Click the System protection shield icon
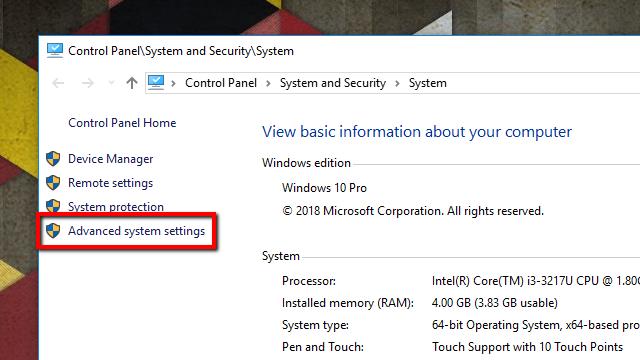Viewport: 640px width, 360px height. tap(53, 205)
